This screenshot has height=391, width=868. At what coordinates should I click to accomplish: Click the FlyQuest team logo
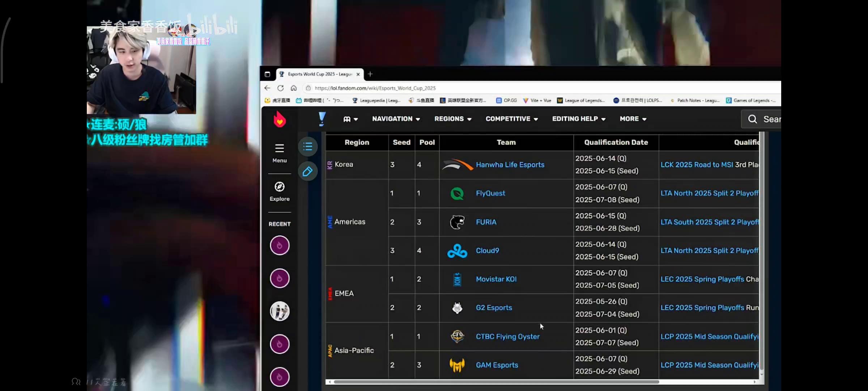[457, 193]
